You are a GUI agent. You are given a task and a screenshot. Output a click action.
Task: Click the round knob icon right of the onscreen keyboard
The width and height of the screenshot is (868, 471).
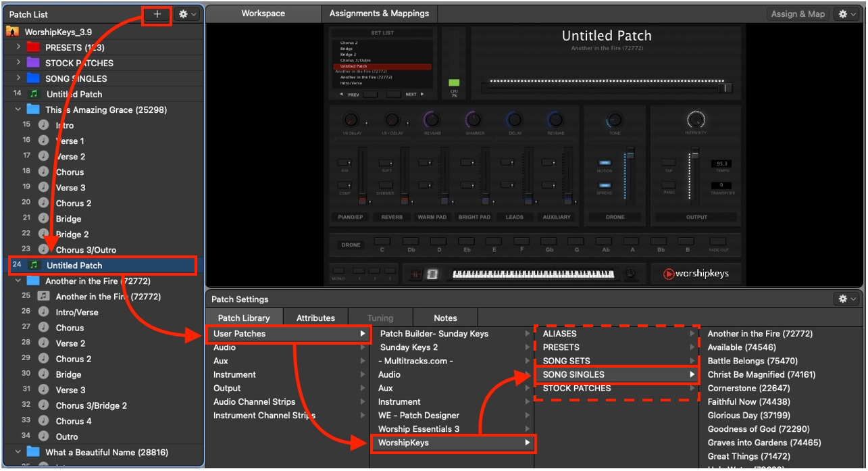(x=631, y=274)
